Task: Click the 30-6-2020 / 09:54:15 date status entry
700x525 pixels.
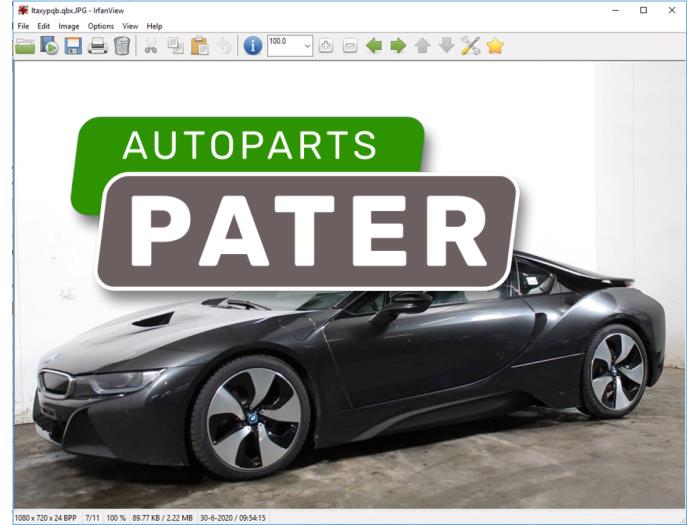Action: coord(233,518)
